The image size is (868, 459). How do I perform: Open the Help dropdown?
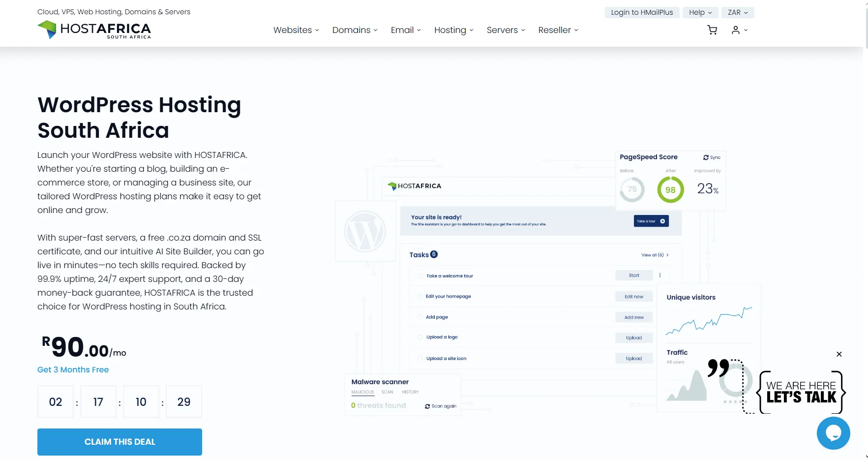[700, 12]
